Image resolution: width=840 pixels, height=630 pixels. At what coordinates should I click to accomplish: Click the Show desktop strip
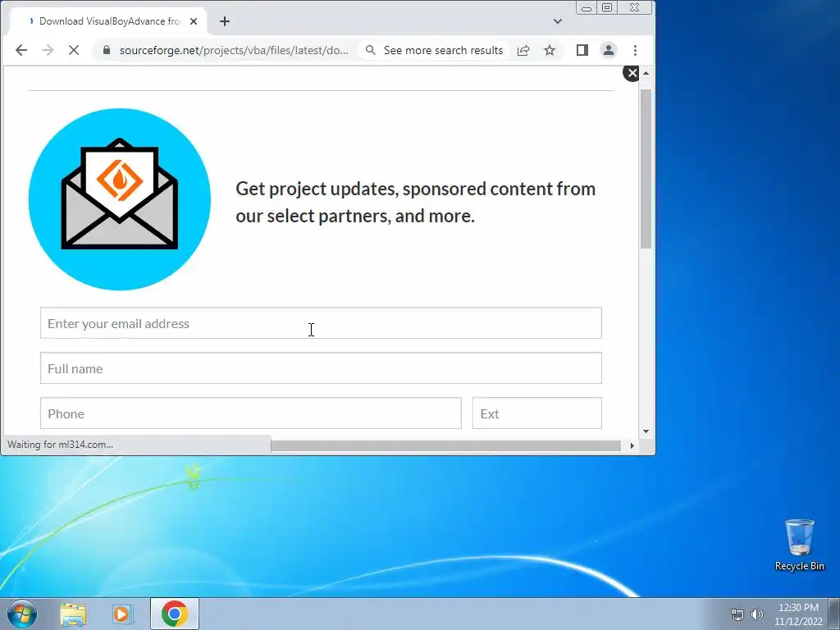click(x=834, y=614)
